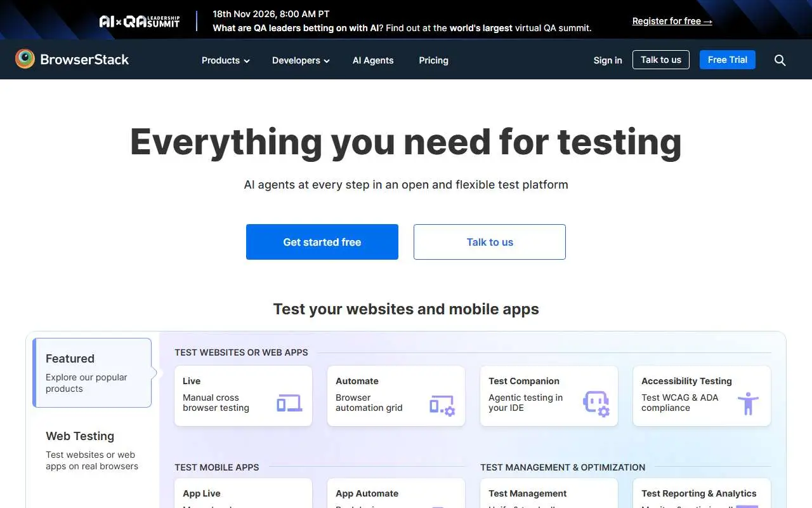812x508 pixels.
Task: Click the large Talk to us button
Action: [x=490, y=242]
